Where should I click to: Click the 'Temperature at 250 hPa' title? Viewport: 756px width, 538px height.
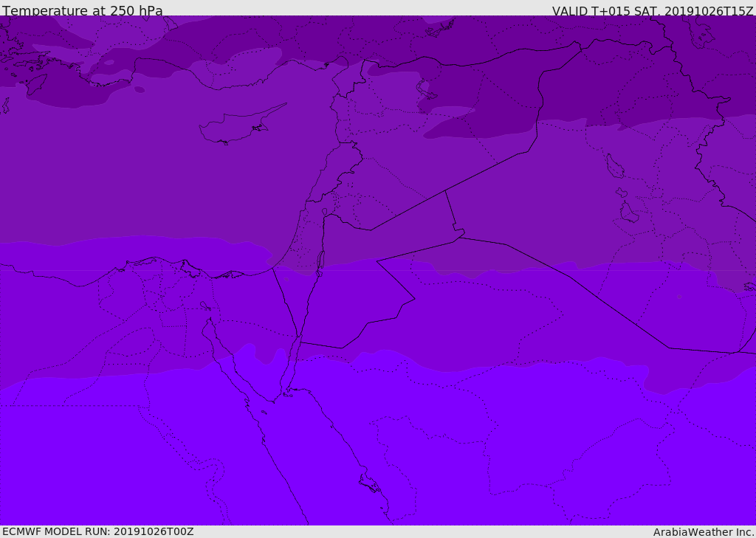(x=83, y=10)
